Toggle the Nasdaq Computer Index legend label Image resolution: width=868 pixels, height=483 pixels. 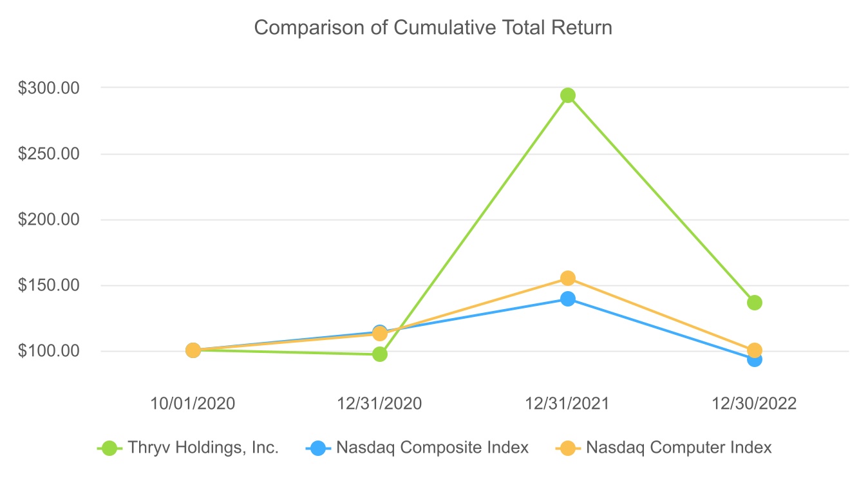pos(679,448)
